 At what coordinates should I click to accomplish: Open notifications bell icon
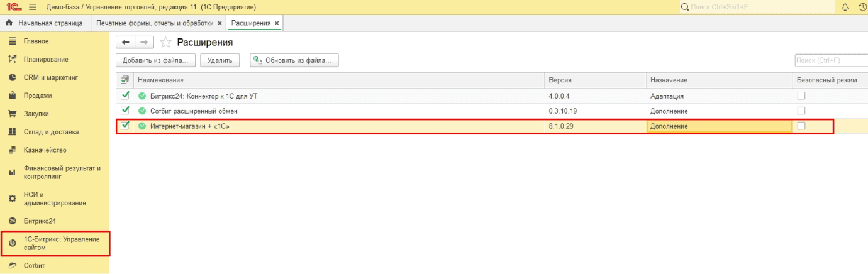(x=845, y=7)
